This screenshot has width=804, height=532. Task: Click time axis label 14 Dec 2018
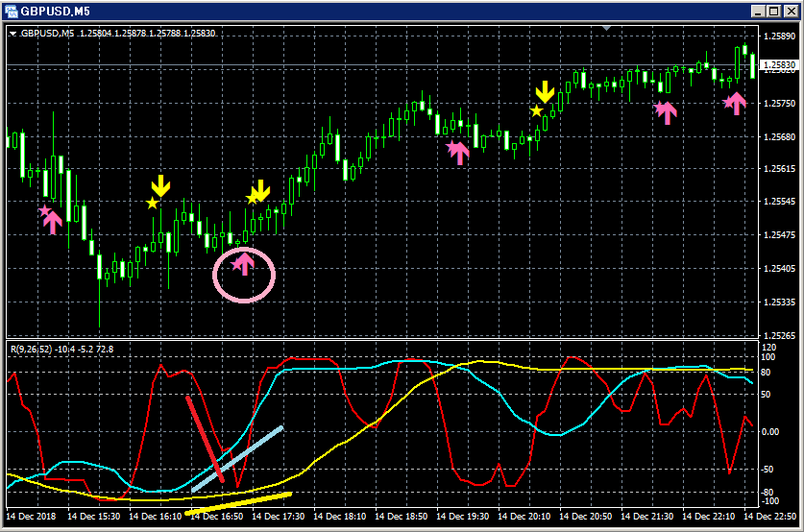coord(31,516)
